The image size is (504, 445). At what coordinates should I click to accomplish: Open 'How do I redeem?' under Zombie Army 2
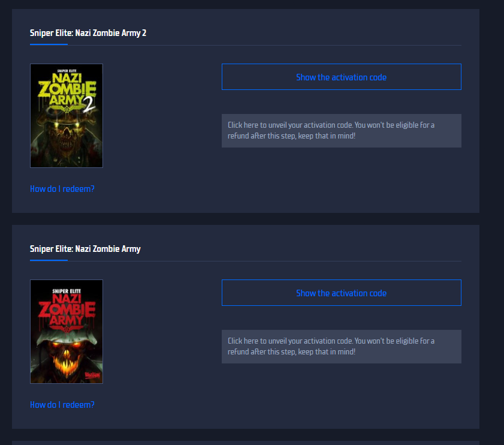pos(62,189)
